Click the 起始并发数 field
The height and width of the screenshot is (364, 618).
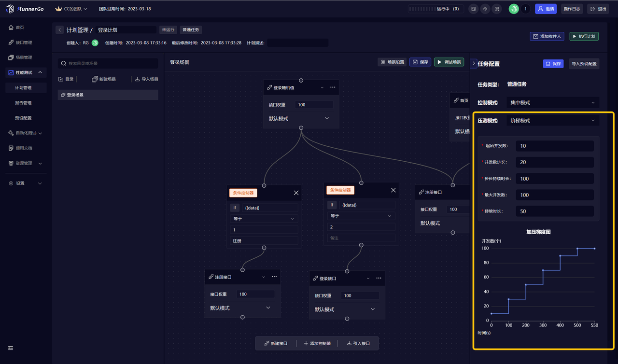555,146
